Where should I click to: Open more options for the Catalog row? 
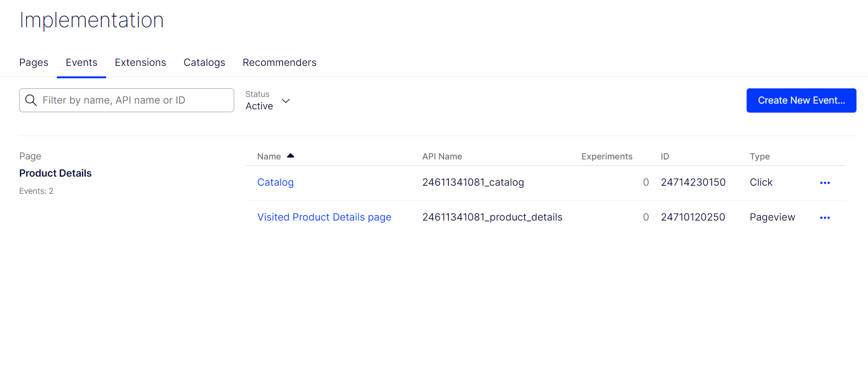pos(825,183)
